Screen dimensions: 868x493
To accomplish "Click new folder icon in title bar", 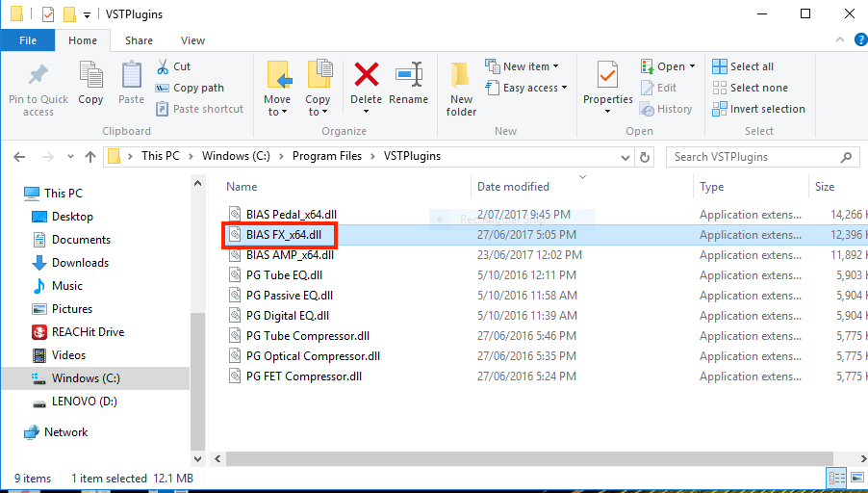I will [x=69, y=13].
